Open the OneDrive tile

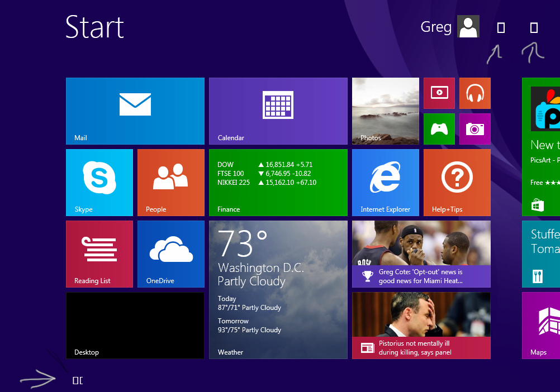pyautogui.click(x=170, y=254)
